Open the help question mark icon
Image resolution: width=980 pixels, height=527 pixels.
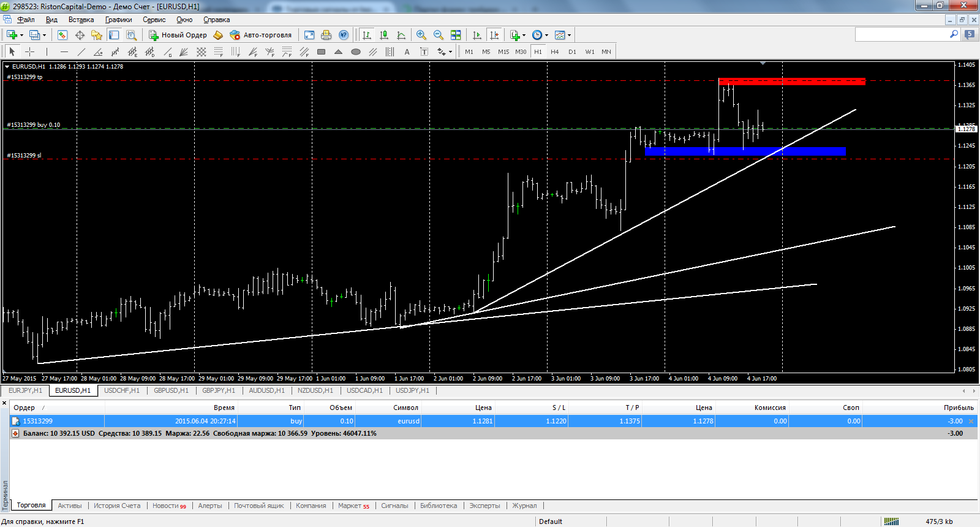click(x=344, y=35)
